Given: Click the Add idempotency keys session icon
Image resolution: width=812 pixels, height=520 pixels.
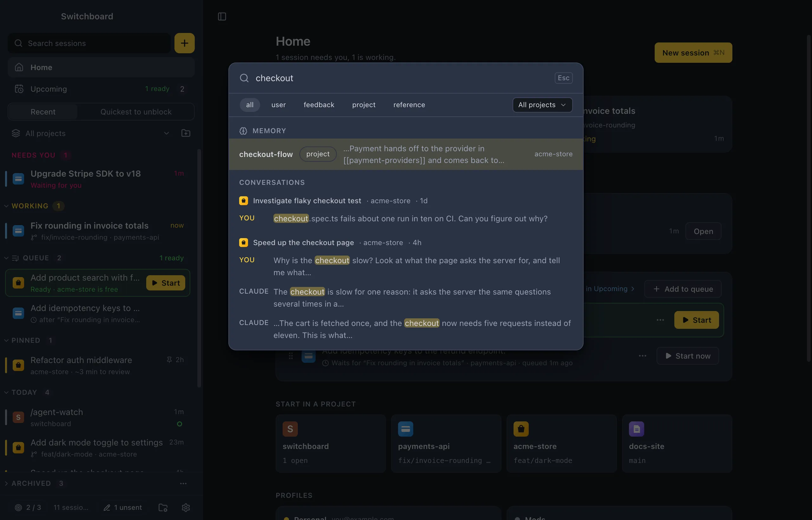Looking at the screenshot, I should [x=18, y=313].
